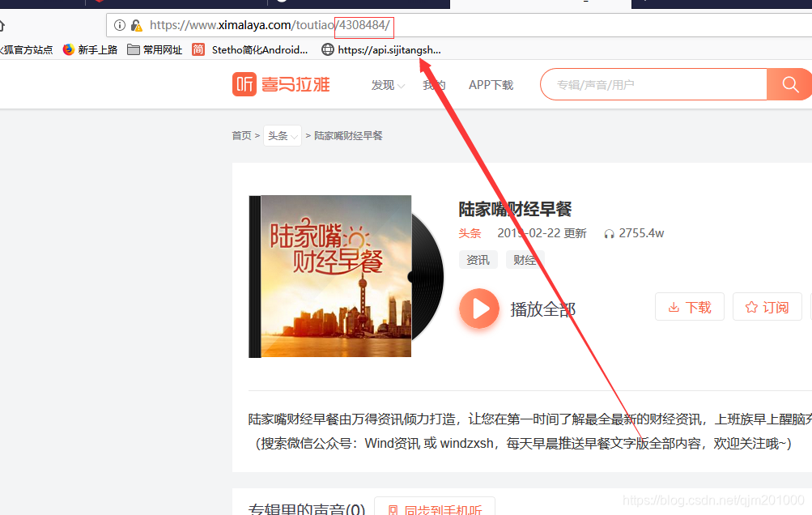Go to 首页 in the breadcrumb

point(241,136)
